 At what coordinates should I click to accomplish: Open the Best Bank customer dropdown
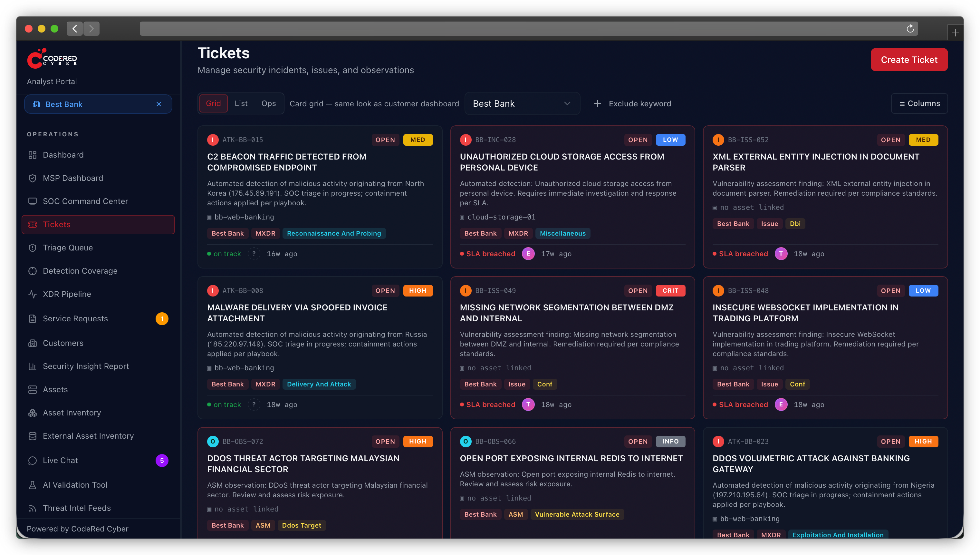coord(522,103)
